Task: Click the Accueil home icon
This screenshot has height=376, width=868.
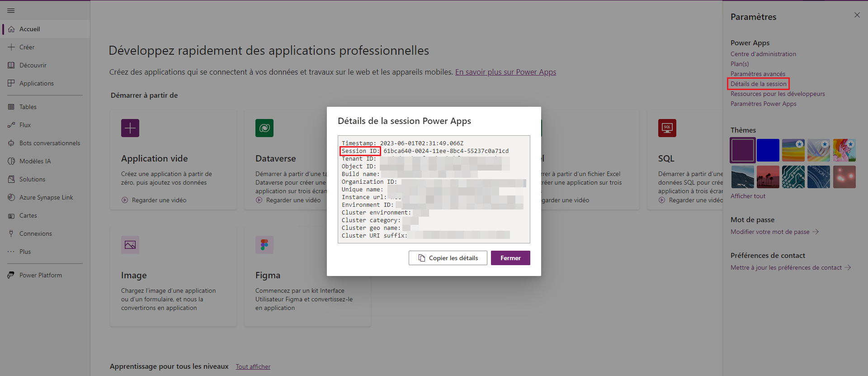Action: click(x=11, y=29)
